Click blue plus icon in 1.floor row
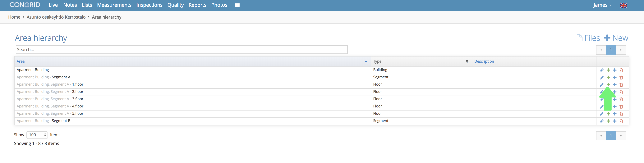The width and height of the screenshot is (644, 163). coord(615,85)
